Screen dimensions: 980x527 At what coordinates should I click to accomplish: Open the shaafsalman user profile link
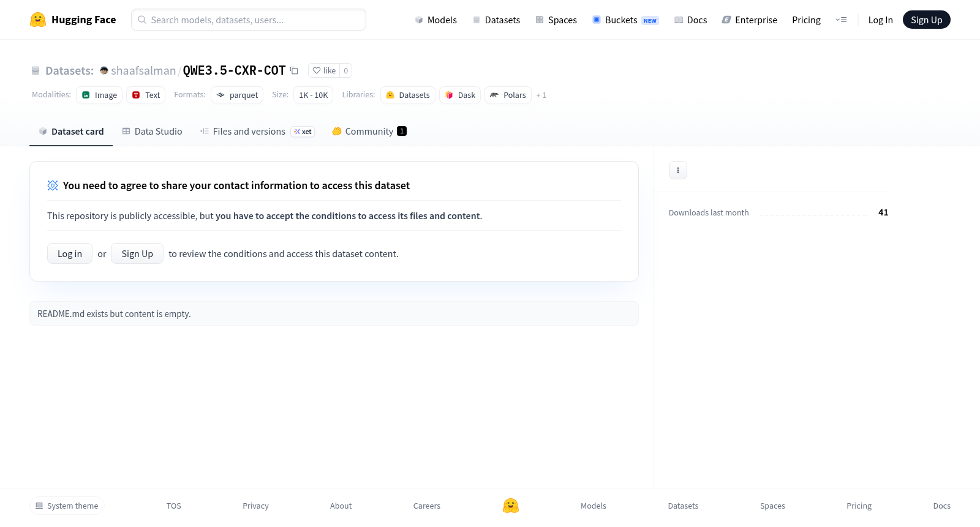(143, 70)
